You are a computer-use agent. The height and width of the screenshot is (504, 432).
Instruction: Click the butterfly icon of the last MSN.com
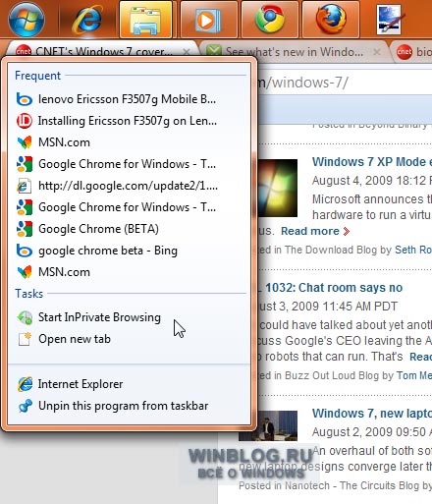click(25, 272)
